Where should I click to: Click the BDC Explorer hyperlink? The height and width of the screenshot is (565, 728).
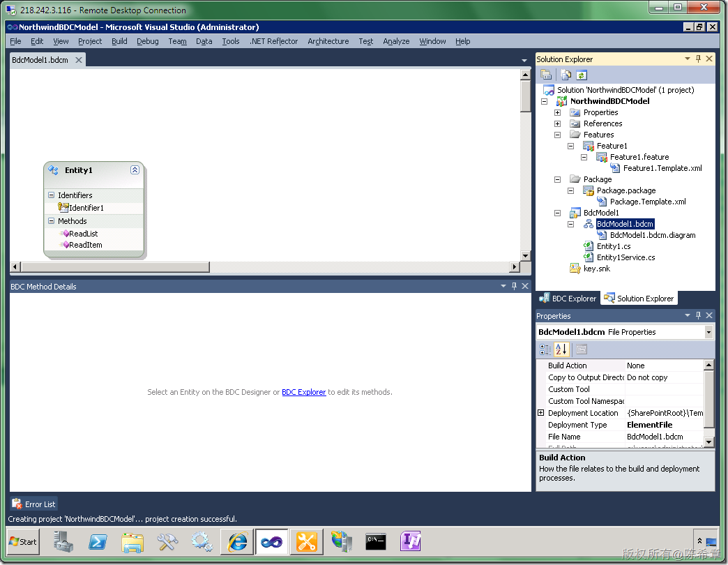tap(303, 392)
